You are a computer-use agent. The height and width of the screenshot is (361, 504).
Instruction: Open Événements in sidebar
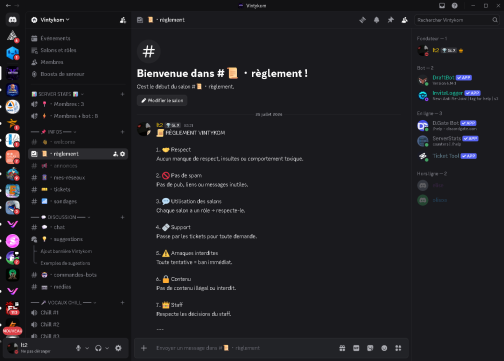coord(78,38)
